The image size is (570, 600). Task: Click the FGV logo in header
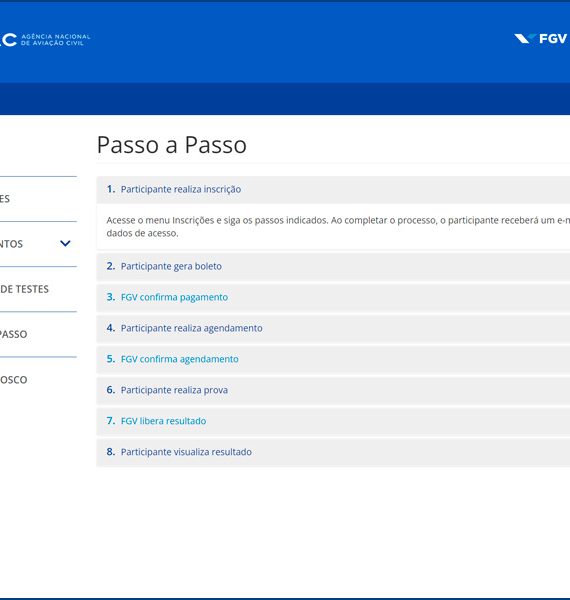click(540, 39)
